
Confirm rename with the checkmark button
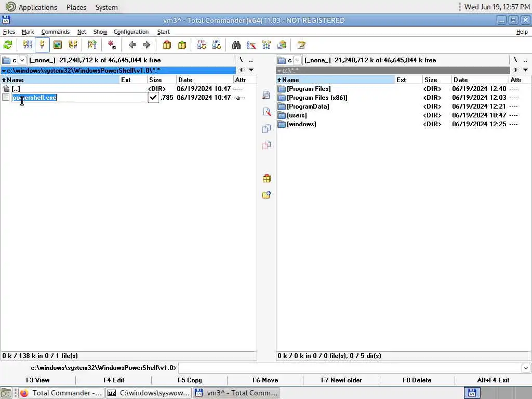point(153,97)
